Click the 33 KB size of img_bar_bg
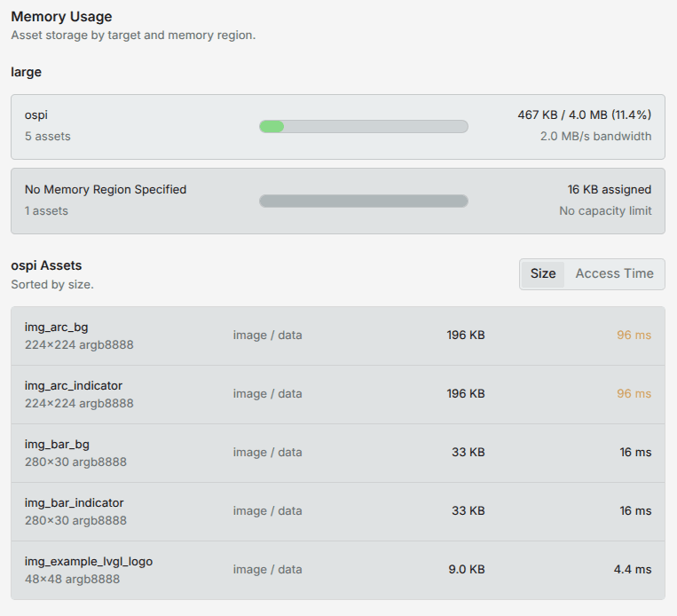The height and width of the screenshot is (616, 677). [468, 453]
